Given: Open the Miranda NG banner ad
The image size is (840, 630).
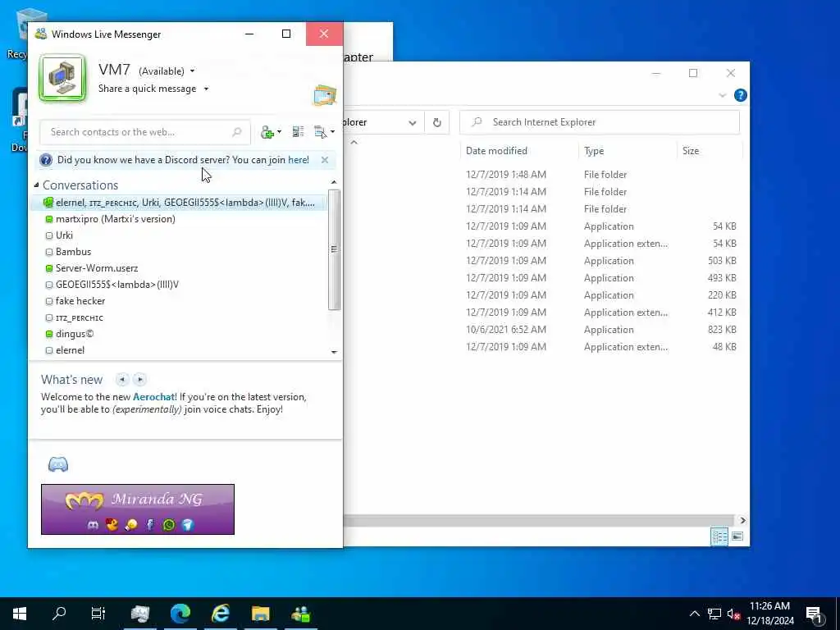Looking at the screenshot, I should (138, 509).
